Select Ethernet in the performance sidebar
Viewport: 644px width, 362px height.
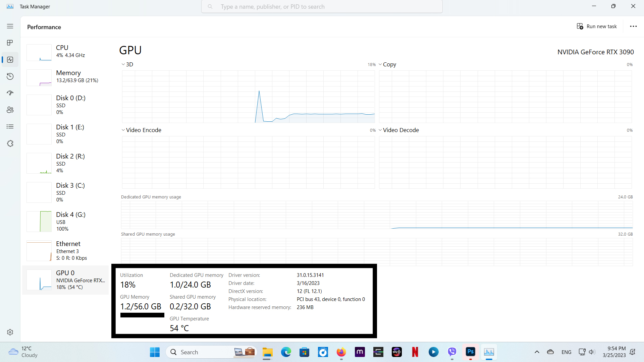pos(67,250)
